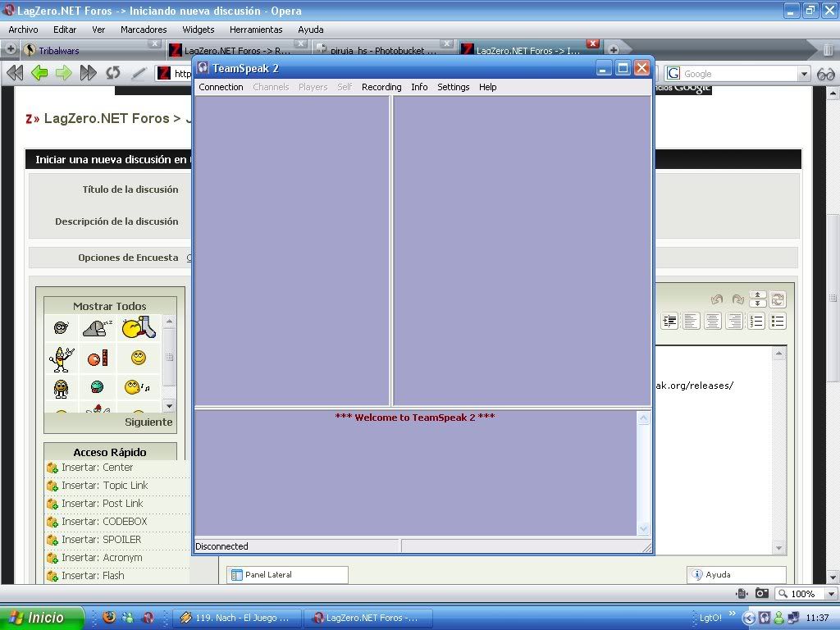The width and height of the screenshot is (840, 630).
Task: Click Insertar: SPOILER quick access item
Action: coord(101,540)
